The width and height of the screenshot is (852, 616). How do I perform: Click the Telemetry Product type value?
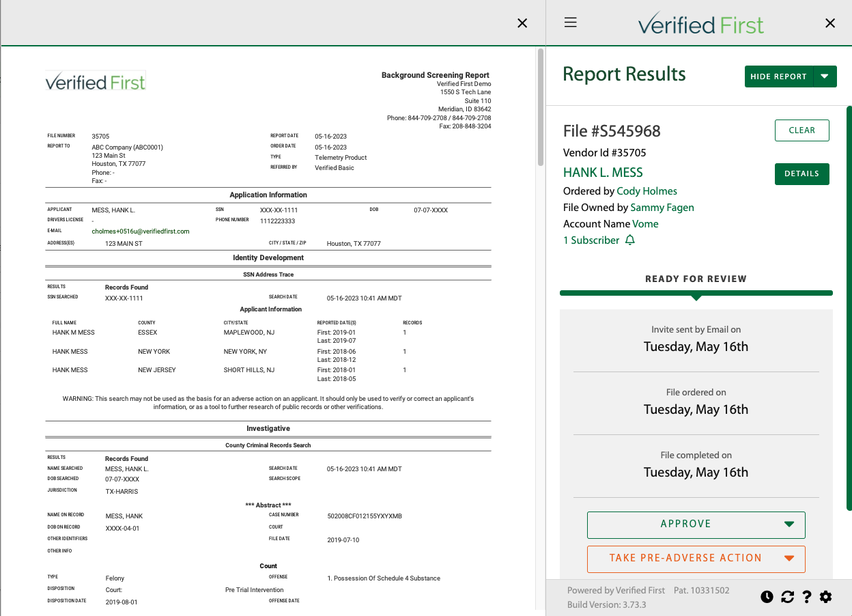[x=341, y=158]
